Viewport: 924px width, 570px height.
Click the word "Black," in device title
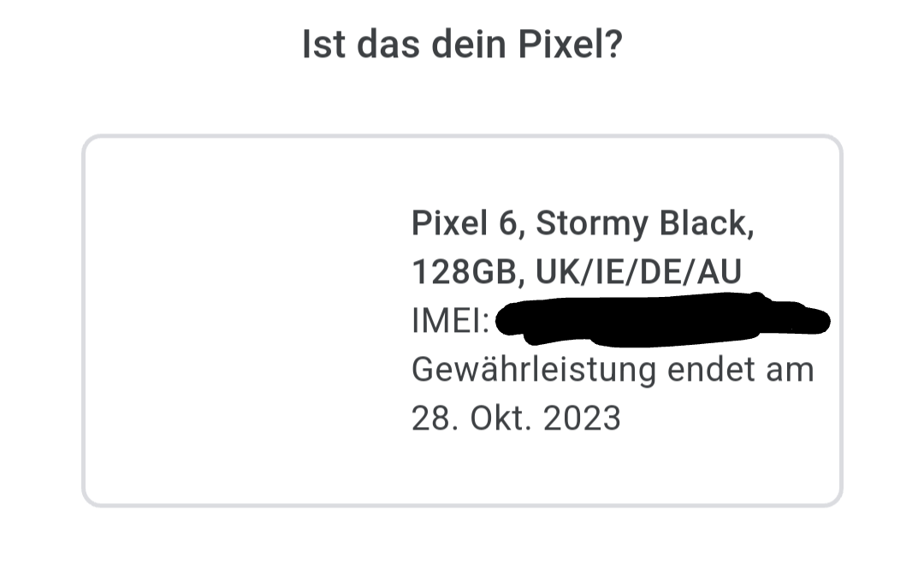[x=707, y=223]
